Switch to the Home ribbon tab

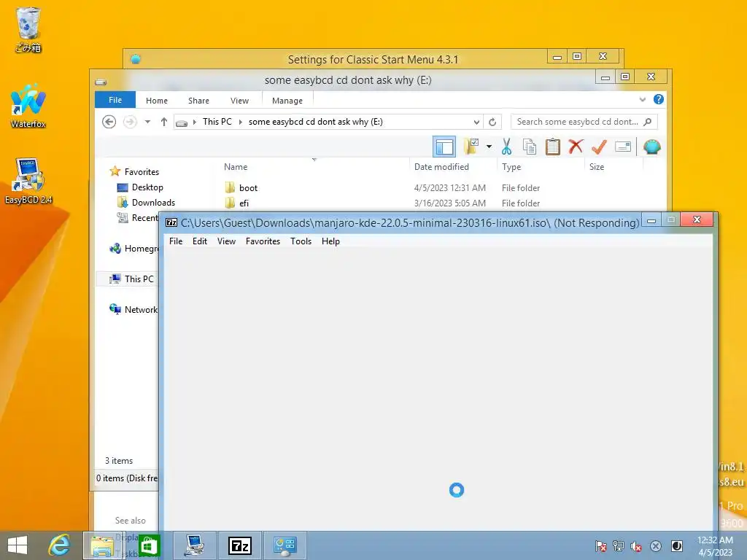click(157, 101)
